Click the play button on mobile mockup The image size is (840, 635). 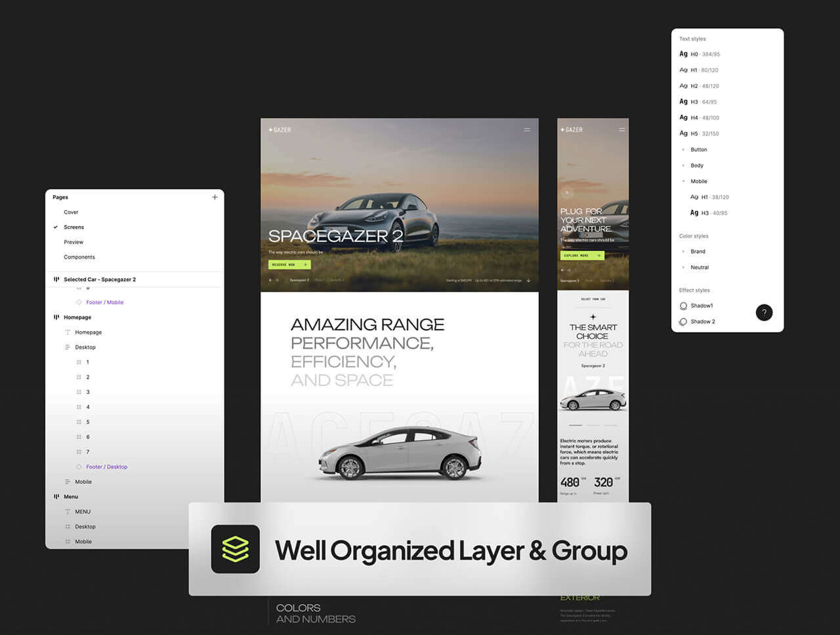(568, 192)
